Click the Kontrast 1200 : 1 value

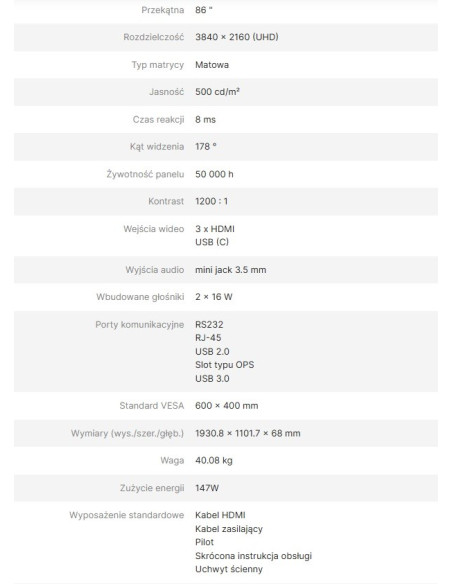tap(211, 201)
